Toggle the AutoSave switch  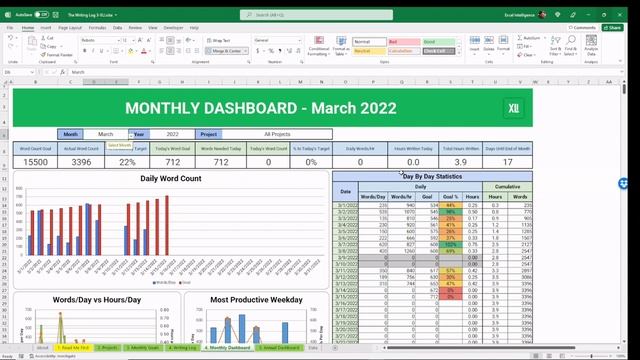(x=41, y=15)
